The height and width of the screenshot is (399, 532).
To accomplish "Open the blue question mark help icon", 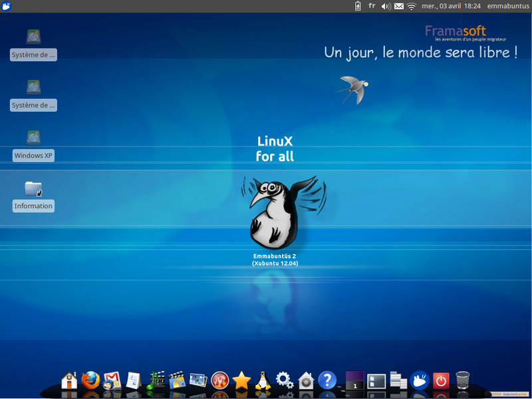I will pos(327,380).
